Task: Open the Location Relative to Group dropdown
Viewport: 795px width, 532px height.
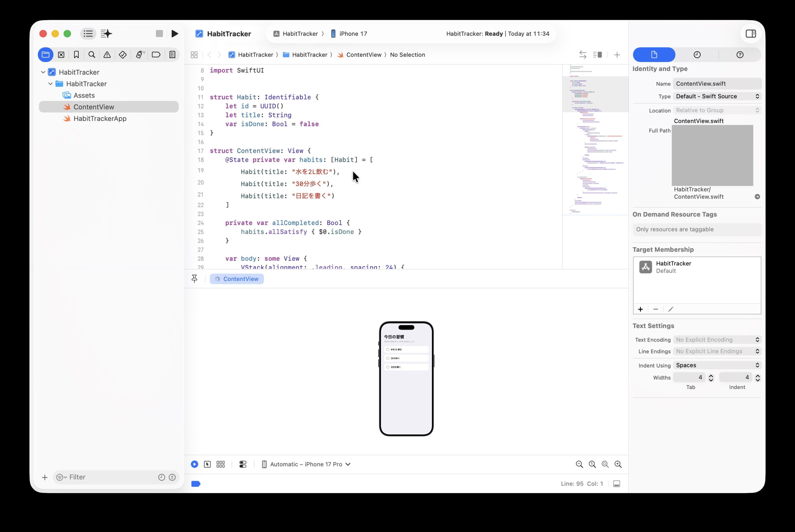Action: click(x=717, y=110)
